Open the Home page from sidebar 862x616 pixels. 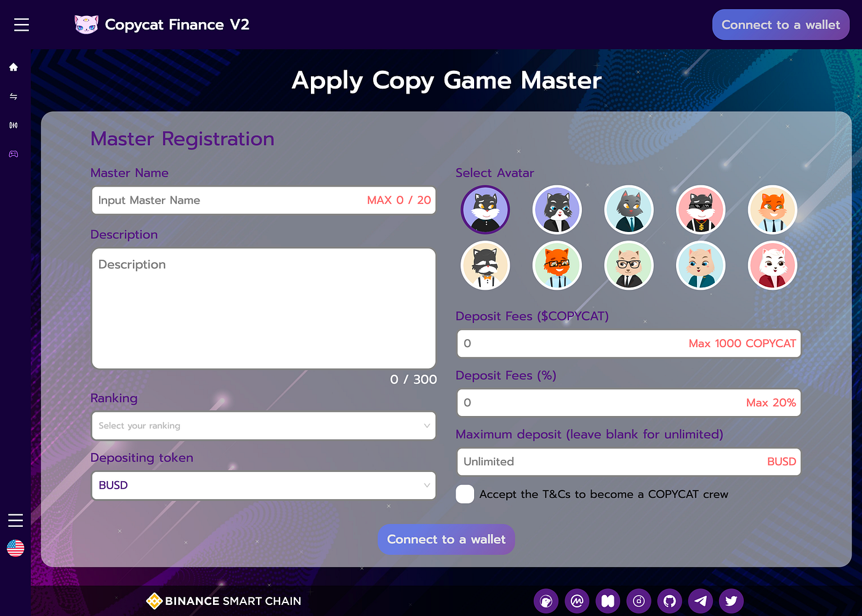[14, 67]
